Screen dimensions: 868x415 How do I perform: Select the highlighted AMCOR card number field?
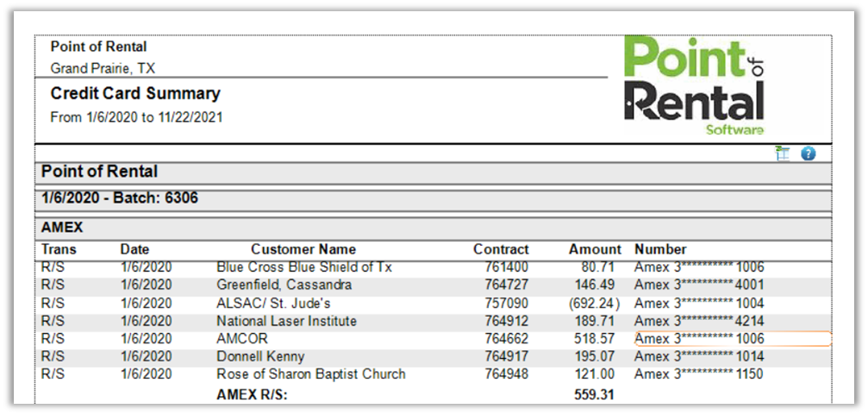731,339
